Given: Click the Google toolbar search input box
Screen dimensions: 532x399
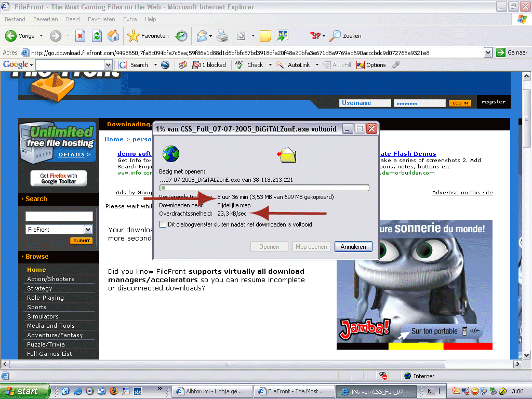Looking at the screenshot, I should click(70, 65).
